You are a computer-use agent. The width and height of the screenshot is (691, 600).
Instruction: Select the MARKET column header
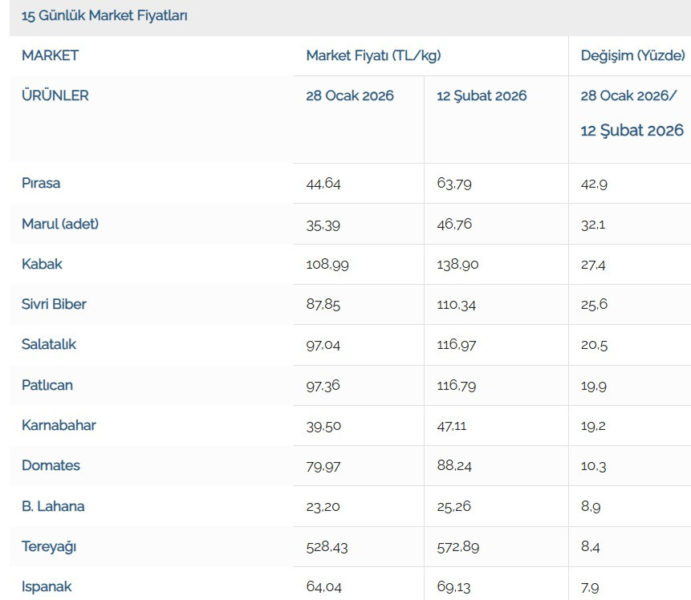(x=50, y=56)
